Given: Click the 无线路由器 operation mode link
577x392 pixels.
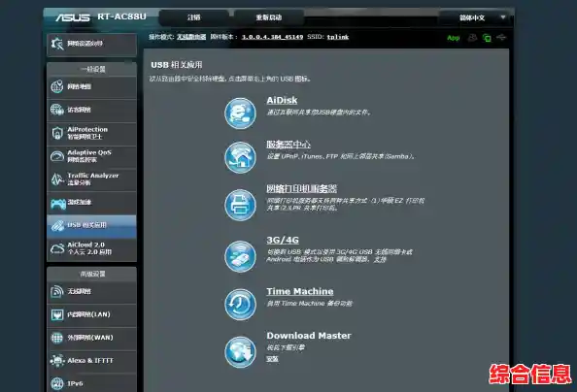Looking at the screenshot, I should point(191,37).
